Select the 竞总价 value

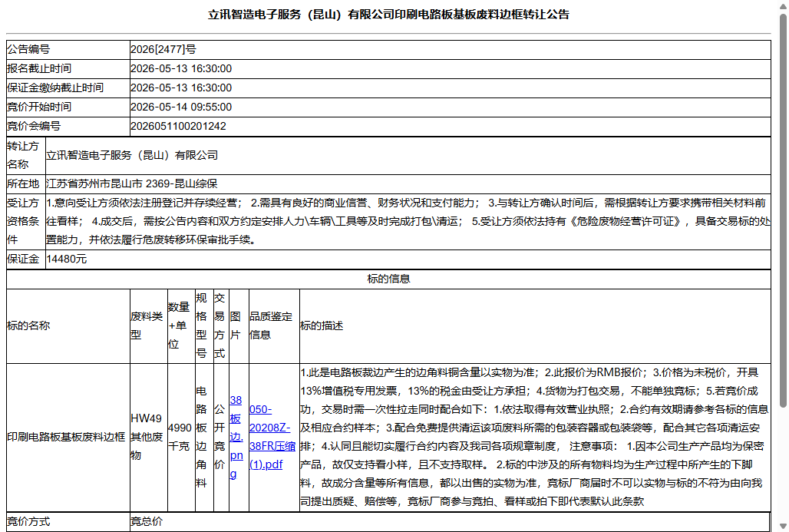[147, 521]
